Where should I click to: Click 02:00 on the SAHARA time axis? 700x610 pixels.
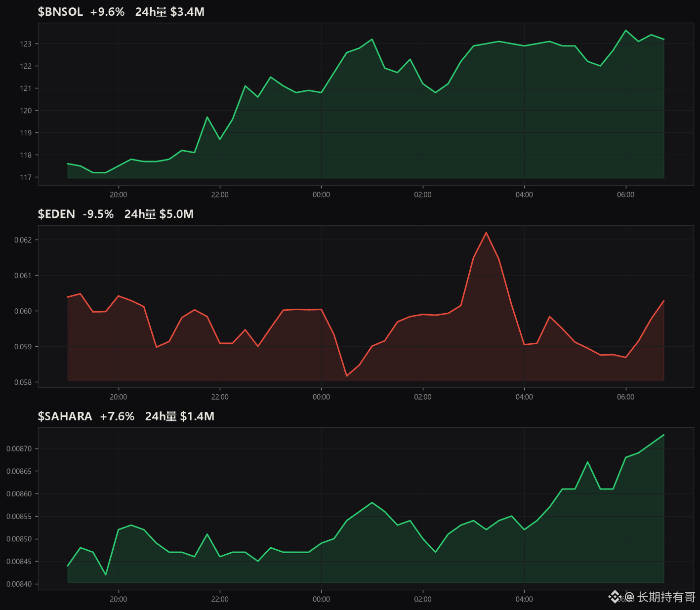[423, 599]
